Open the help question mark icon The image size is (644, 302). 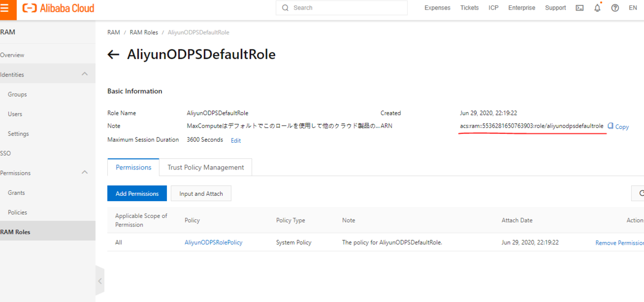(615, 8)
